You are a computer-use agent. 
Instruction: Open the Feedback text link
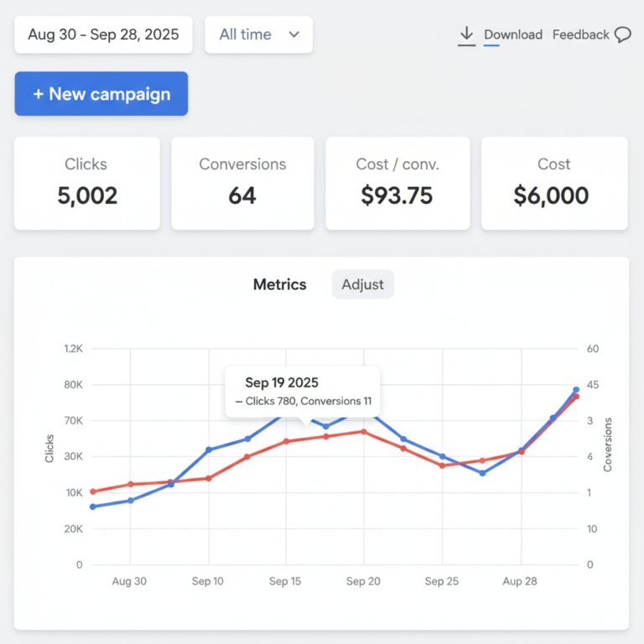pos(580,35)
